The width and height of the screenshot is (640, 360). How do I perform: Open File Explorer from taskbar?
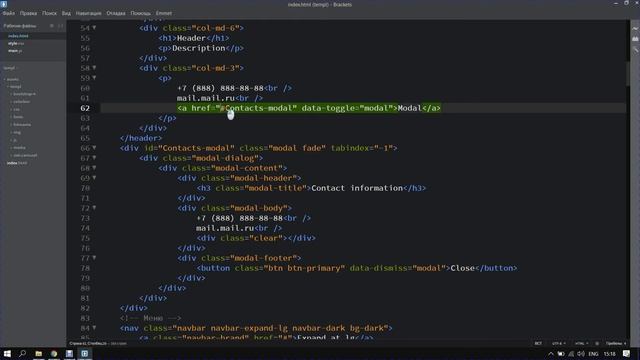39,353
